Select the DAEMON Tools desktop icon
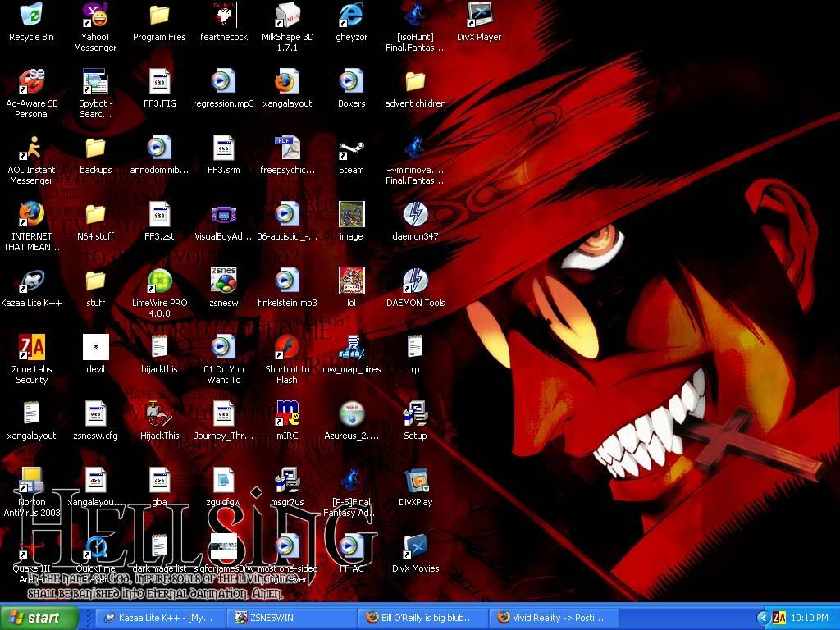This screenshot has width=840, height=630. pos(415,281)
